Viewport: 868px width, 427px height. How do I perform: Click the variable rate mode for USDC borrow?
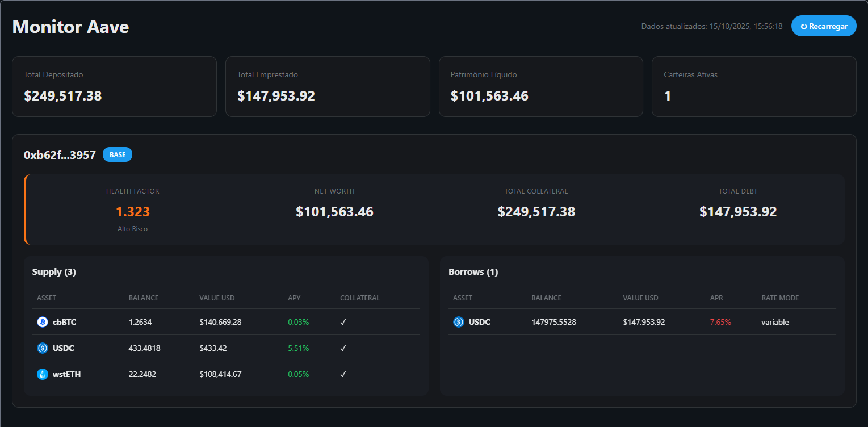[775, 322]
